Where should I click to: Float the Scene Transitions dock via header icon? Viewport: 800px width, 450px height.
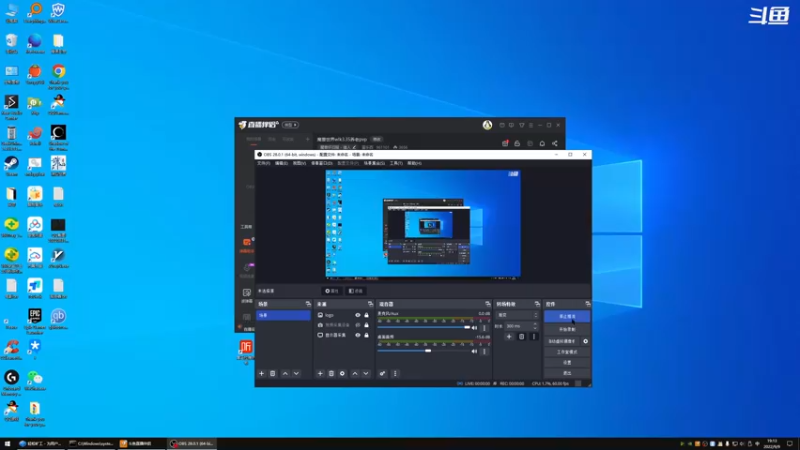tap(537, 304)
